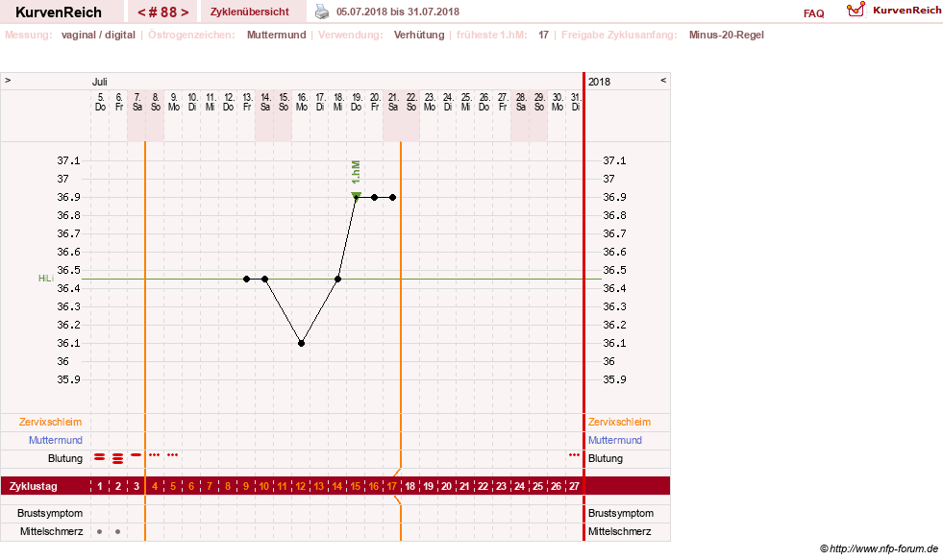Select cycle day 17 in Zyklustag row
The width and height of the screenshot is (943, 560).
pos(392,486)
